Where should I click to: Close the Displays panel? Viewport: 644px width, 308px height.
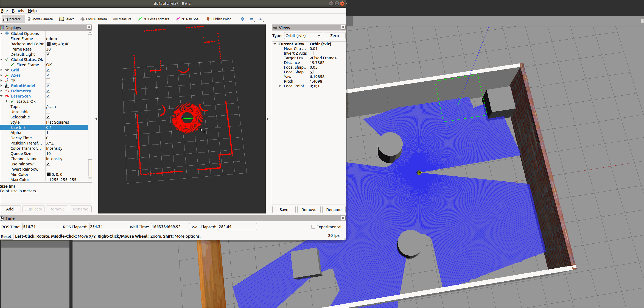pyautogui.click(x=89, y=27)
